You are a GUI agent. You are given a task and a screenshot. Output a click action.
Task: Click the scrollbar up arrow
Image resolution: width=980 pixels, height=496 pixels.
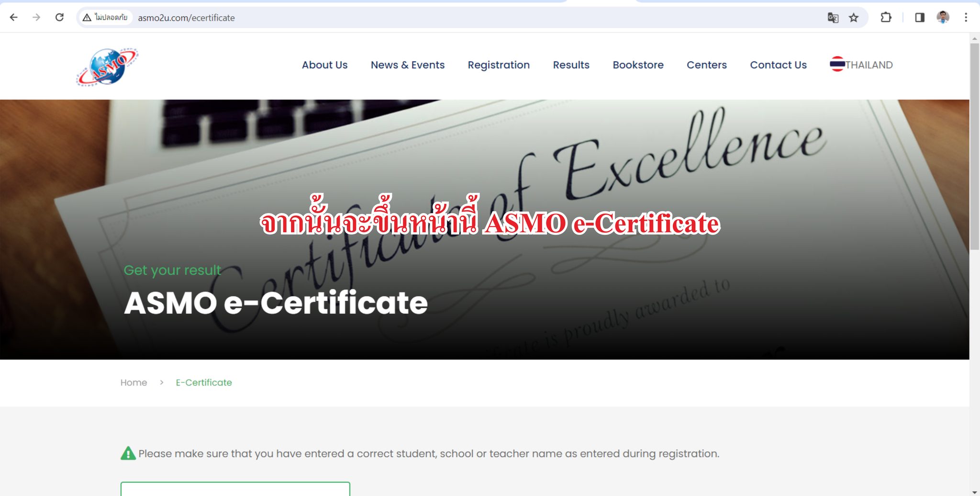pos(974,38)
